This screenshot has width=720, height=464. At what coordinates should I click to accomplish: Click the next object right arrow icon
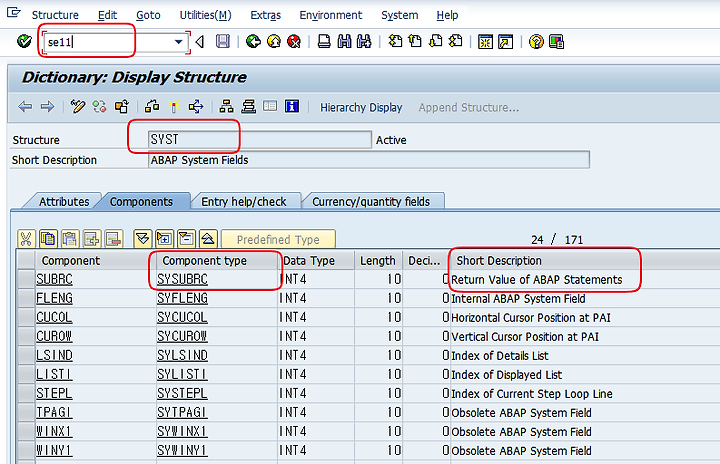click(x=47, y=107)
